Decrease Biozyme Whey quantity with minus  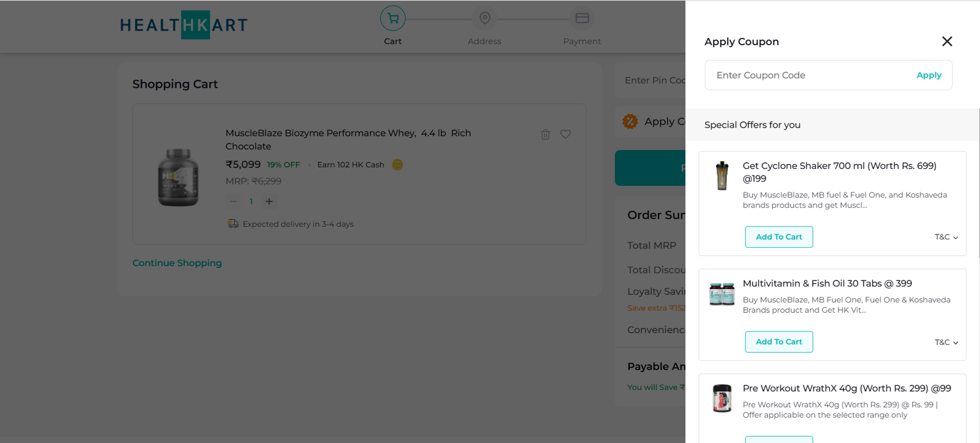(233, 201)
